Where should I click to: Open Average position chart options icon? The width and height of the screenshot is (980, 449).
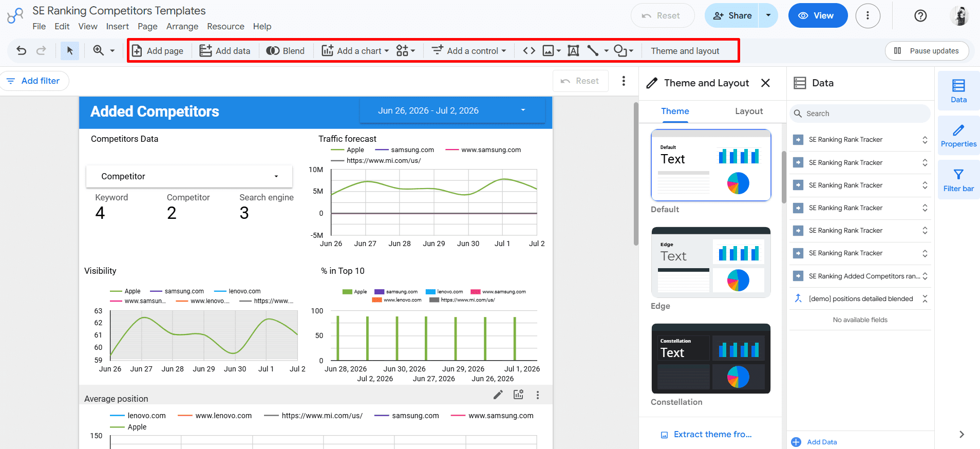click(x=518, y=395)
